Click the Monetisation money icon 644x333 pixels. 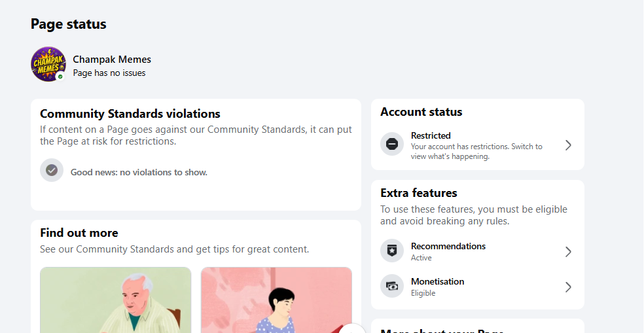(x=392, y=286)
